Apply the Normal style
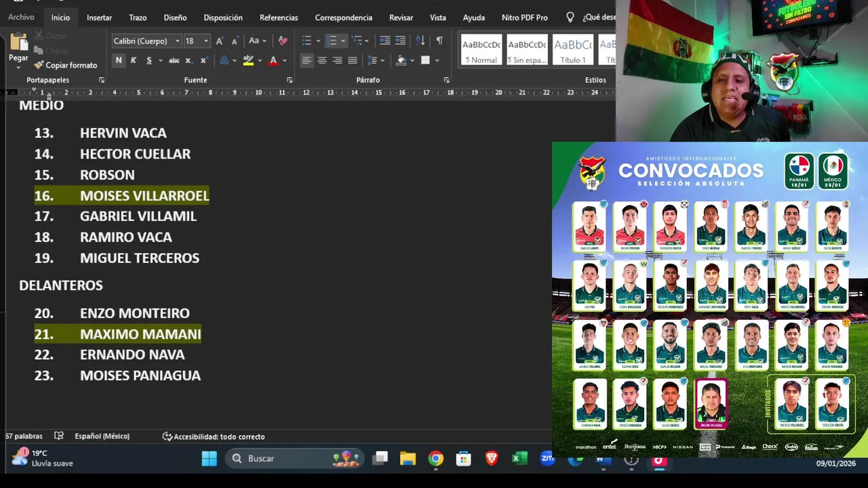The width and height of the screenshot is (868, 488). [x=481, y=49]
